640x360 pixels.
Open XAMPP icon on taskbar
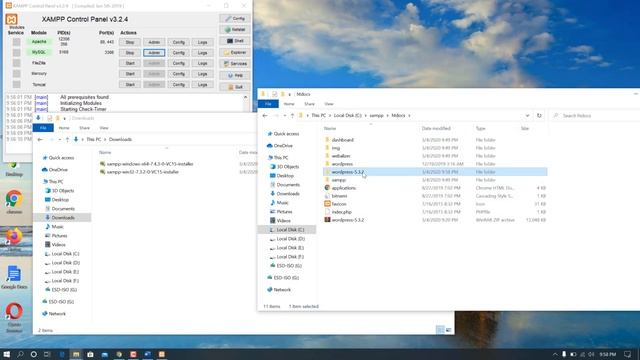pos(162,354)
